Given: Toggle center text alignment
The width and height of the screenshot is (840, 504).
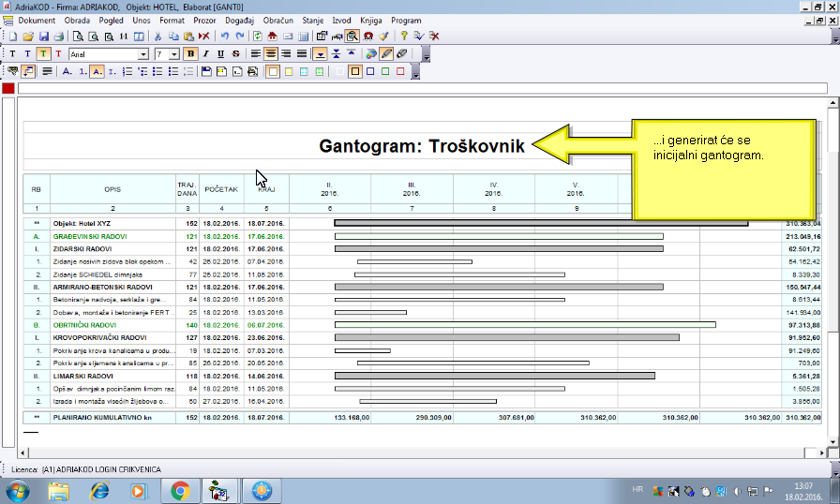Looking at the screenshot, I should click(271, 54).
